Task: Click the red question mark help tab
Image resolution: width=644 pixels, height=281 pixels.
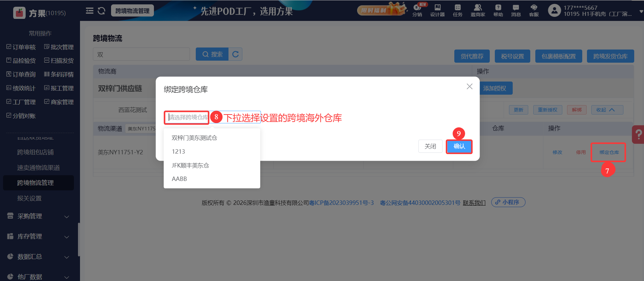Action: (x=638, y=134)
